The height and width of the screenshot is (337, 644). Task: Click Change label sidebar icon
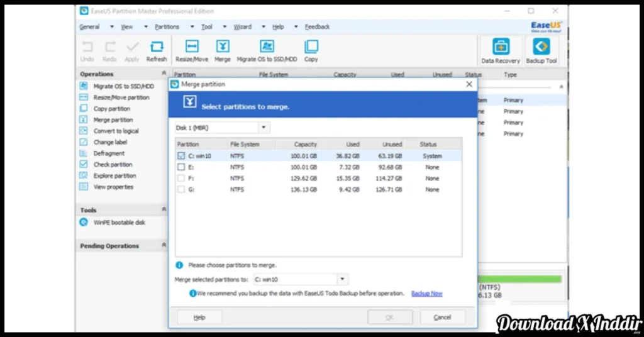[84, 142]
